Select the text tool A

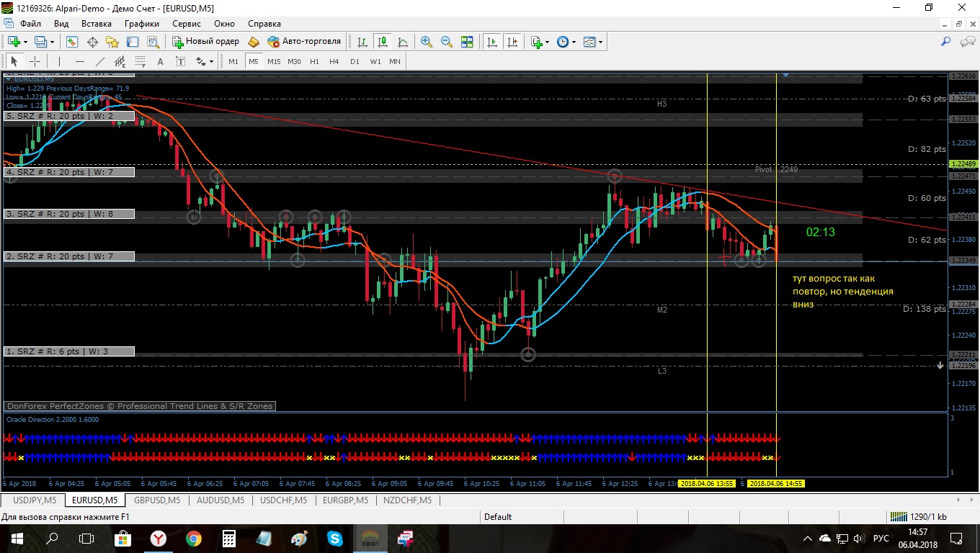160,61
